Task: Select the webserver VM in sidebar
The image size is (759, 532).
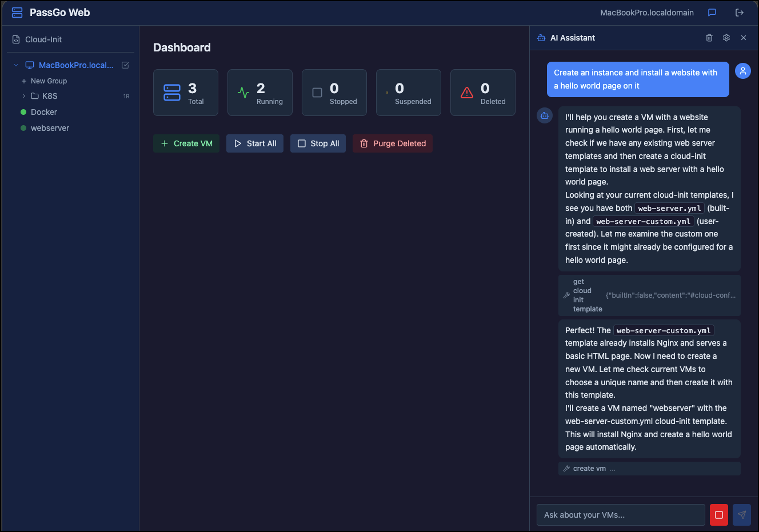Action: tap(50, 128)
